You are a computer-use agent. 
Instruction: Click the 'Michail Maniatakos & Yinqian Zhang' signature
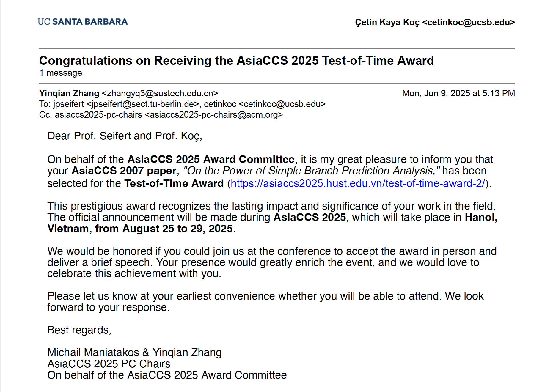134,352
